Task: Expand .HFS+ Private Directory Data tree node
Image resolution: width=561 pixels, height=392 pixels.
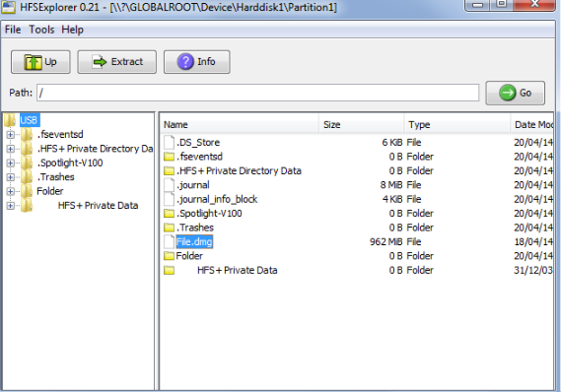Action: (11, 149)
